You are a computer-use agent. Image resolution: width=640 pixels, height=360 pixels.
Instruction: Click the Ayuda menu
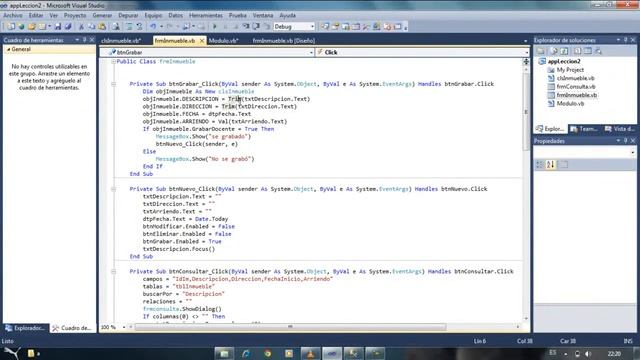(287, 15)
